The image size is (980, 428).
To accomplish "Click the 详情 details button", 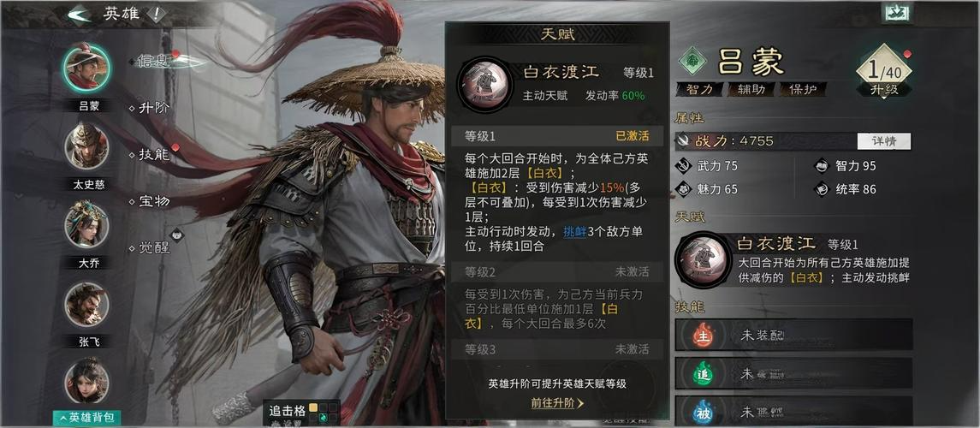I will pyautogui.click(x=883, y=141).
